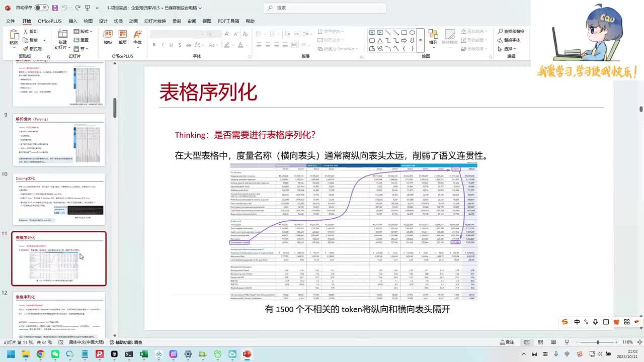Open WeChat from the taskbar
Image resolution: width=644 pixels, height=362 pixels.
(x=55, y=354)
